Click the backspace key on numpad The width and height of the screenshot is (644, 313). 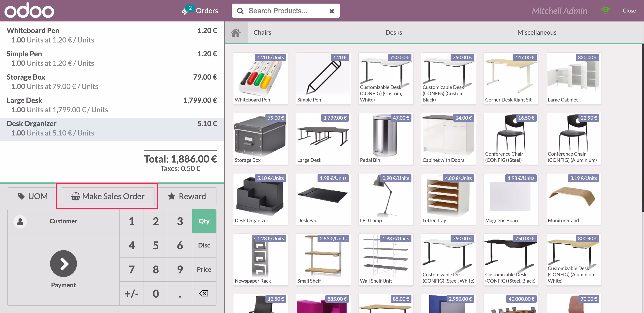click(x=204, y=293)
